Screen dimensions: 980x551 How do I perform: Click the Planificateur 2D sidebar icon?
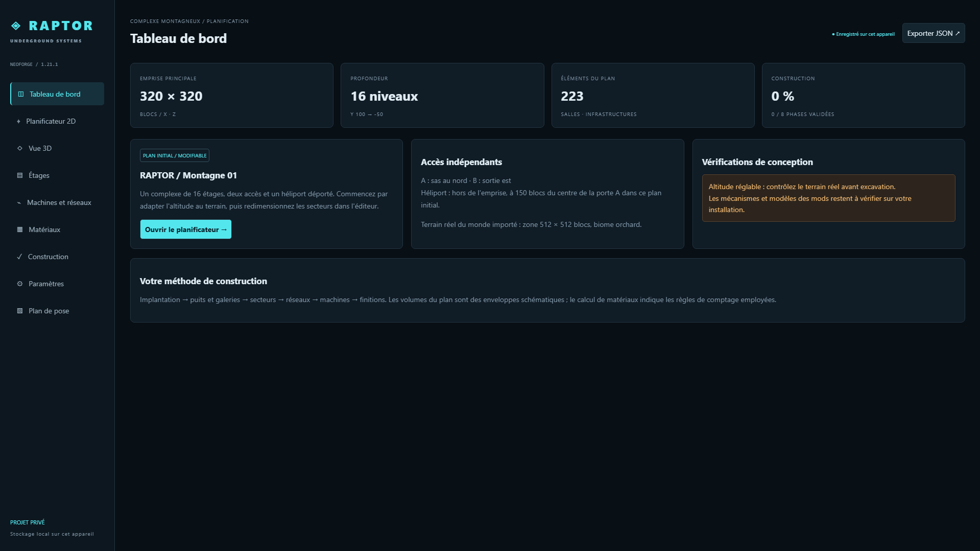19,121
